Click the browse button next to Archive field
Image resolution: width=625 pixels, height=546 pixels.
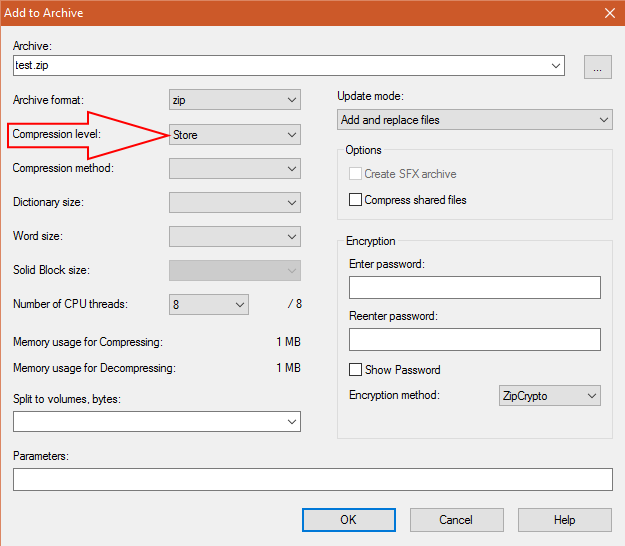597,67
